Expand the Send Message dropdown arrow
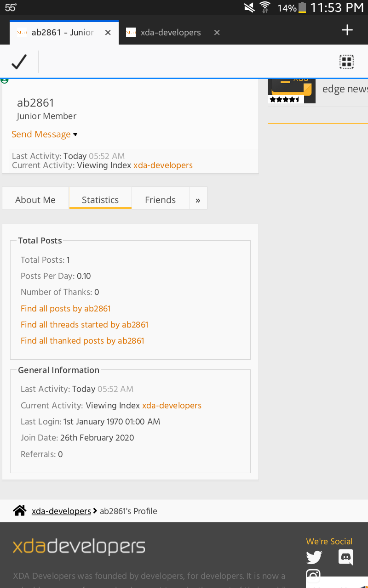Image resolution: width=368 pixels, height=588 pixels. tap(75, 135)
